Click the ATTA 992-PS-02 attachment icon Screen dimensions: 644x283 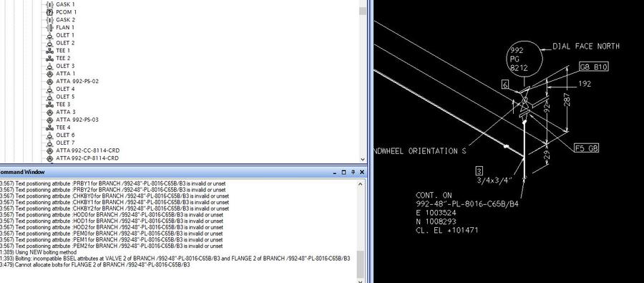pyautogui.click(x=49, y=82)
